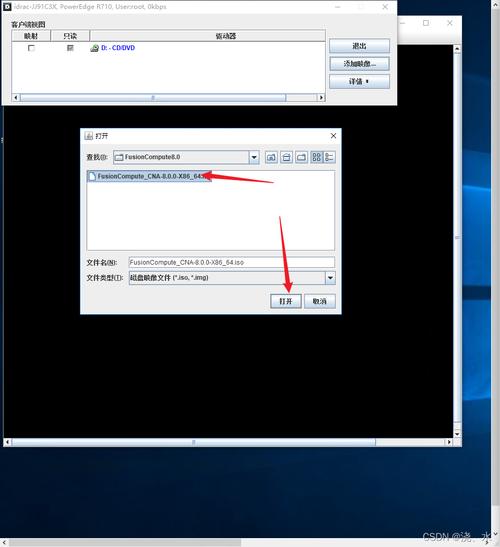
Task: Click the 文件类型 combo box showing *.iso, *.img
Action: [x=232, y=278]
